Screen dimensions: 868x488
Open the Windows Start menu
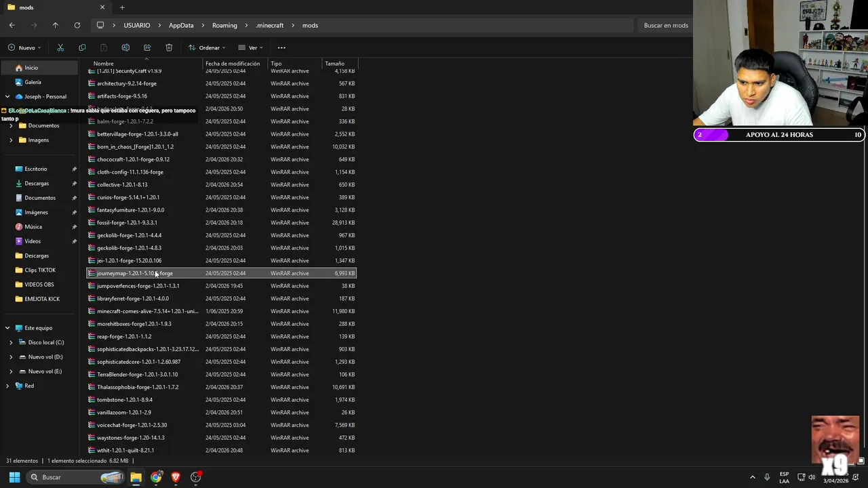click(14, 477)
